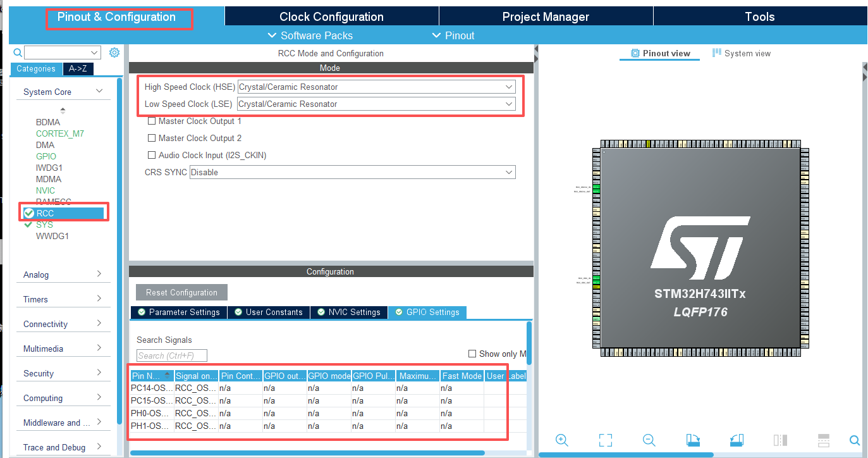Image resolution: width=868 pixels, height=458 pixels.
Task: Open the peripheral search combo box
Action: 63,53
